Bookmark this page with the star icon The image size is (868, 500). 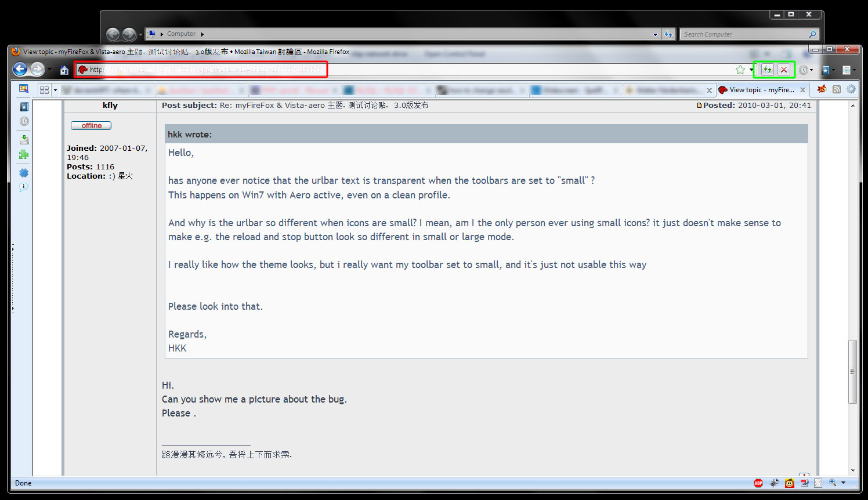tap(740, 70)
